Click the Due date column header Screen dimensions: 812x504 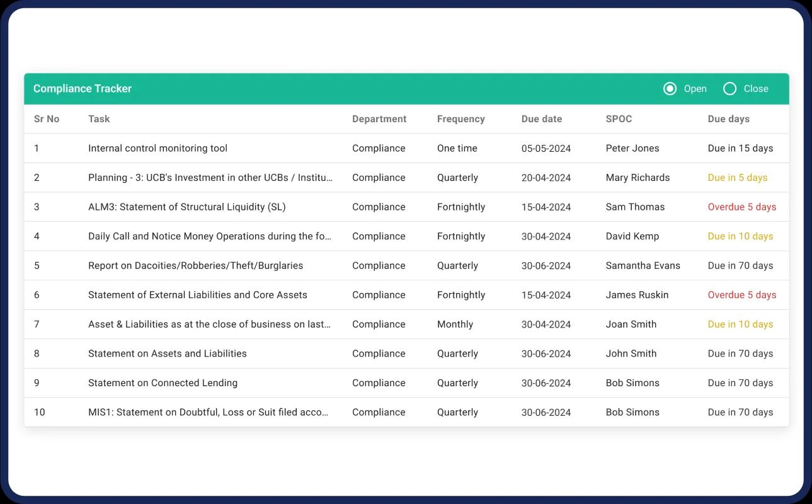[542, 119]
